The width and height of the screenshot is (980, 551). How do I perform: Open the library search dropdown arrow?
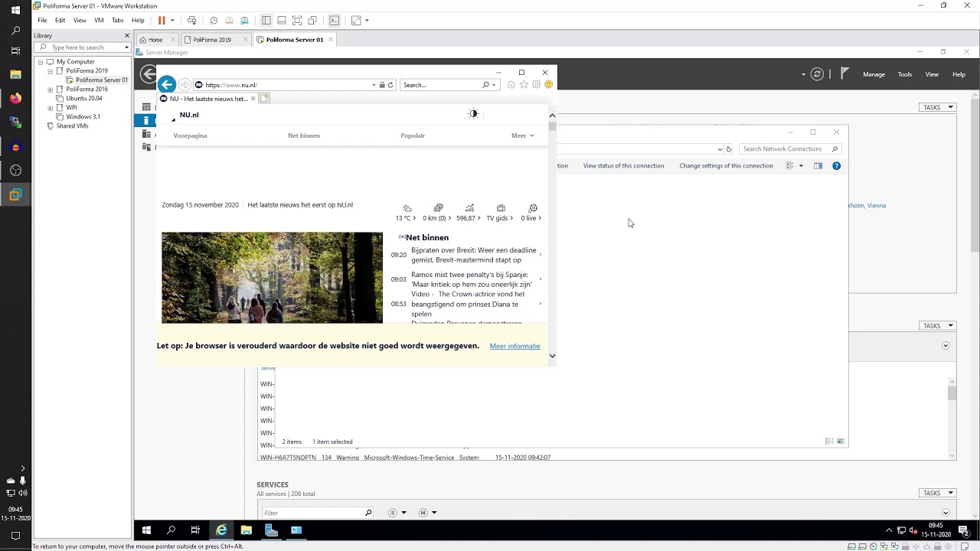(x=126, y=47)
